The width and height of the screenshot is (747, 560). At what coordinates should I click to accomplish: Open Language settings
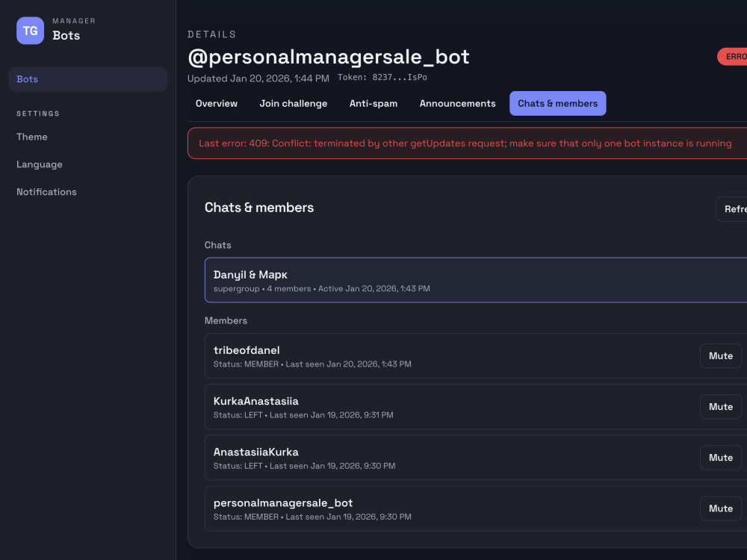coord(40,164)
